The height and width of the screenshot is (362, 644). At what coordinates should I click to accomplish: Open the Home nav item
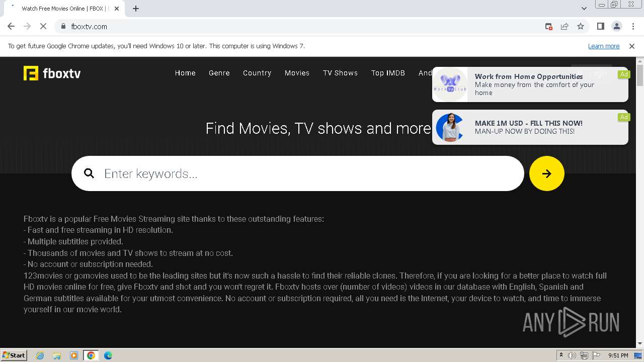point(185,73)
